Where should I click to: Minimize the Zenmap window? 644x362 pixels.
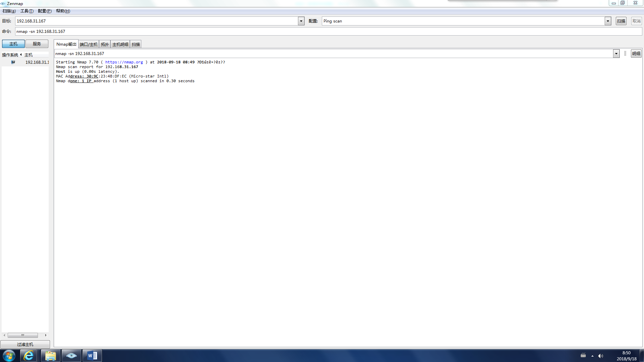point(613,3)
